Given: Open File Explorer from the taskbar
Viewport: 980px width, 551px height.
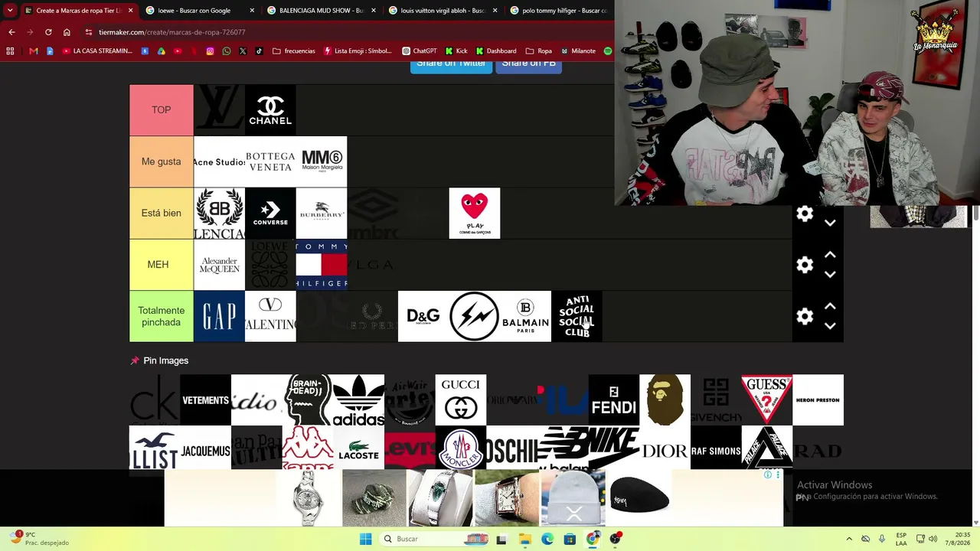Looking at the screenshot, I should point(524,539).
